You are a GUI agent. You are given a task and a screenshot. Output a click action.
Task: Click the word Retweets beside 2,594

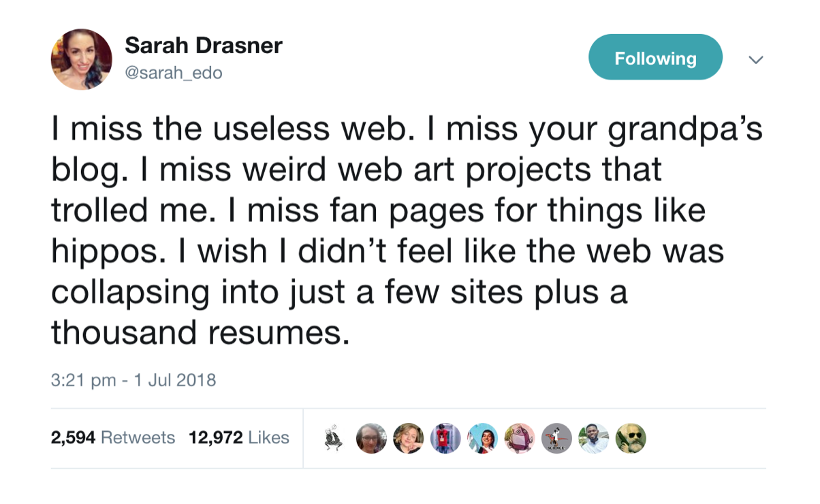(x=138, y=437)
